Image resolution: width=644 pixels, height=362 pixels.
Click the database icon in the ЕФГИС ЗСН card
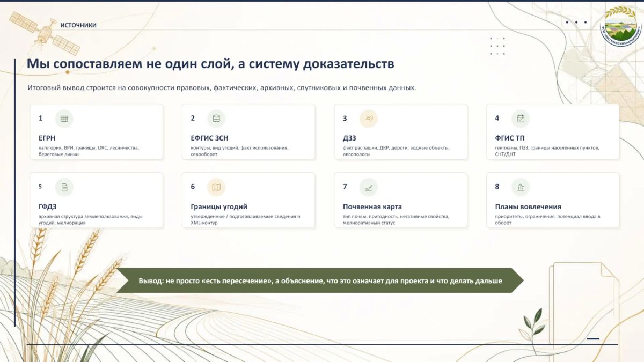coord(216,119)
